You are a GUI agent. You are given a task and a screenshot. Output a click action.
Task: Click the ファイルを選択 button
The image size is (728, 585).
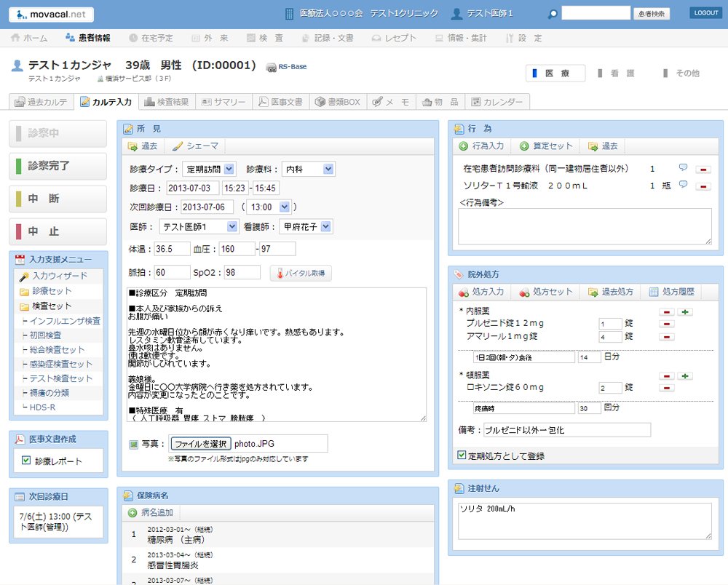[201, 444]
